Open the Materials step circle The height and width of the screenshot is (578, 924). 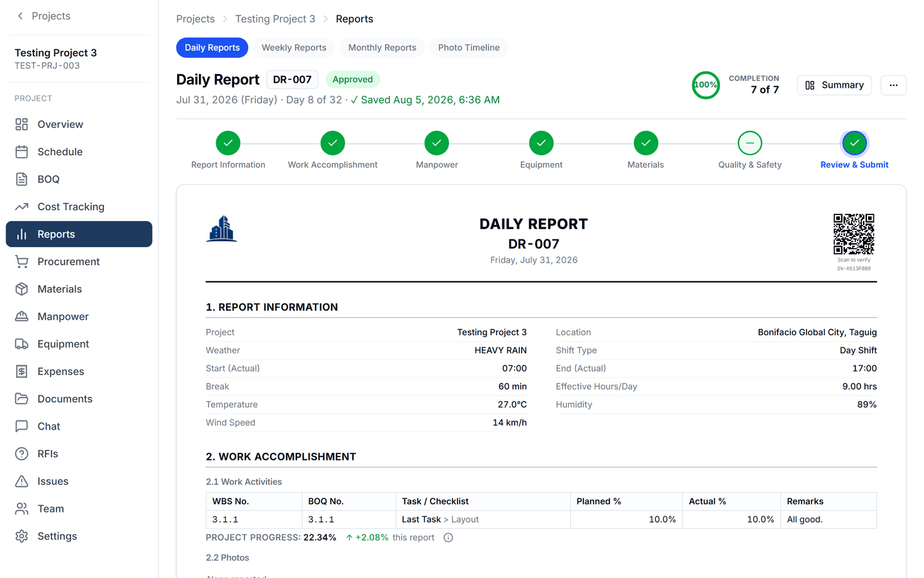point(646,143)
